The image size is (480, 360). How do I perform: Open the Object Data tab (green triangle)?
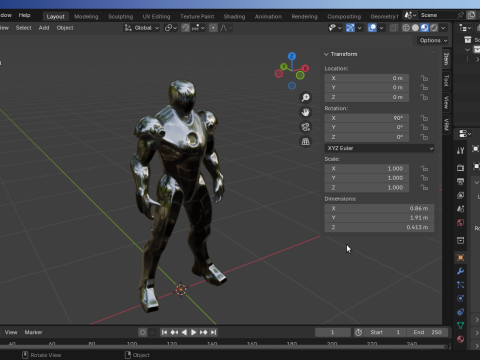coord(460,325)
